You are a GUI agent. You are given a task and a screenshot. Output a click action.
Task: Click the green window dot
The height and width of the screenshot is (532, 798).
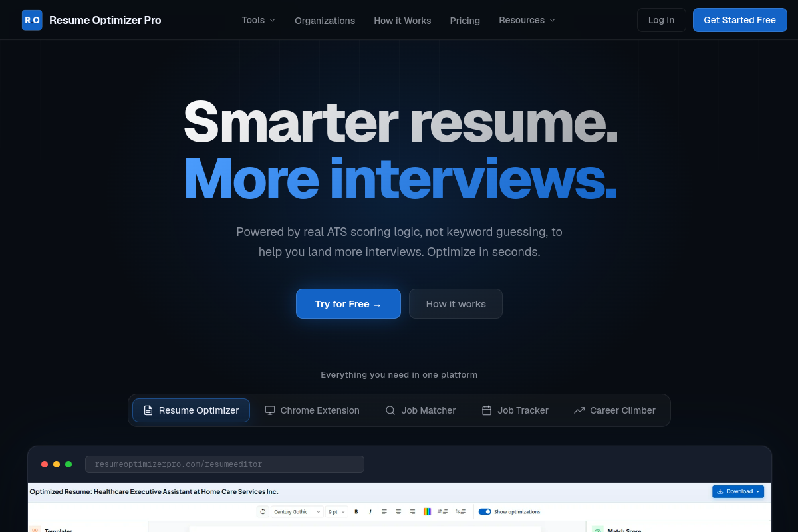[68, 464]
